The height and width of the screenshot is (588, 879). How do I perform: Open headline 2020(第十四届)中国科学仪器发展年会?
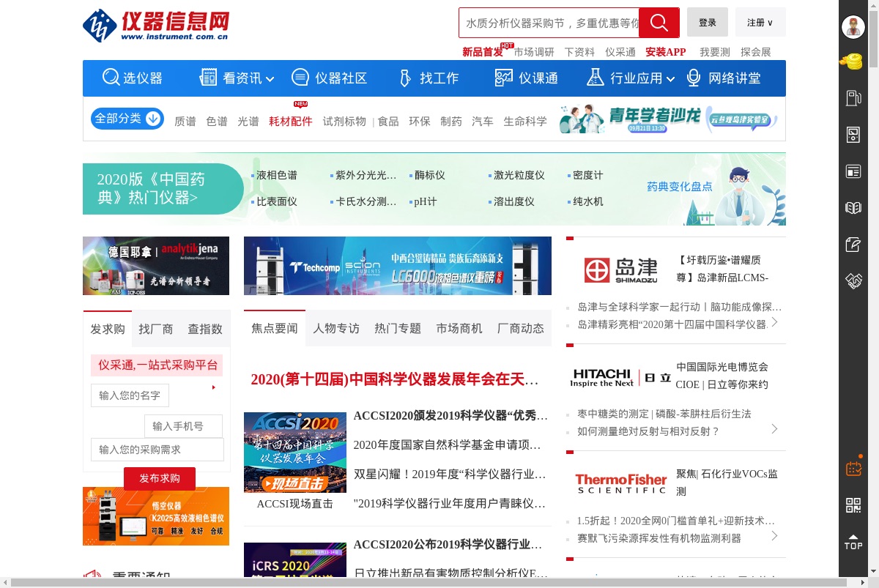coord(395,379)
